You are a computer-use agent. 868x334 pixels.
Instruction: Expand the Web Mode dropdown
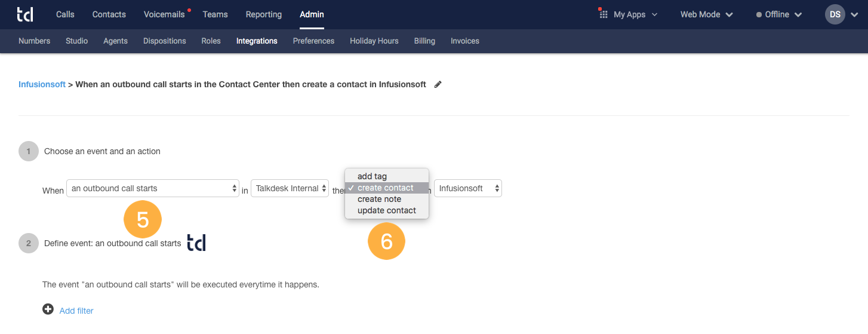[706, 14]
